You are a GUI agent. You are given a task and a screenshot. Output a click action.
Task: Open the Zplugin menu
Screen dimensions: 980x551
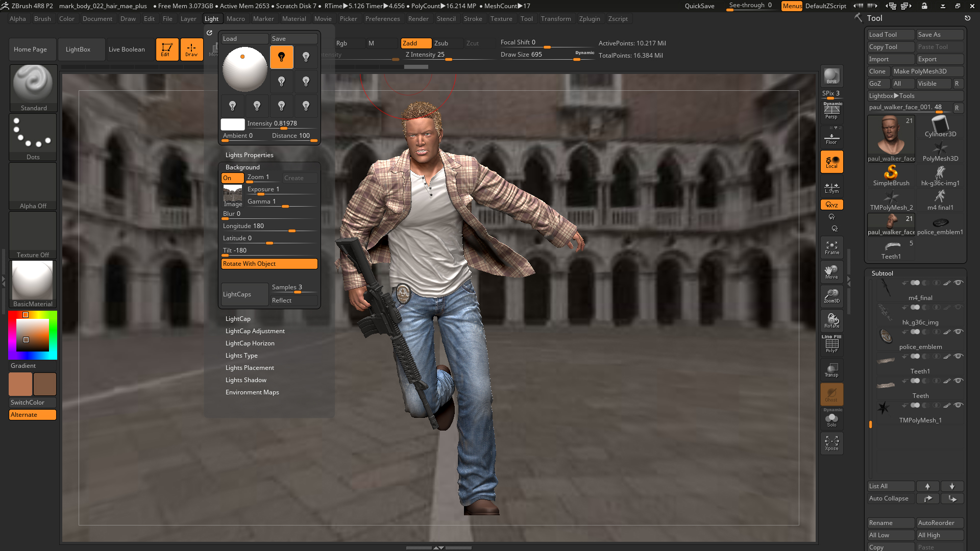coord(590,19)
